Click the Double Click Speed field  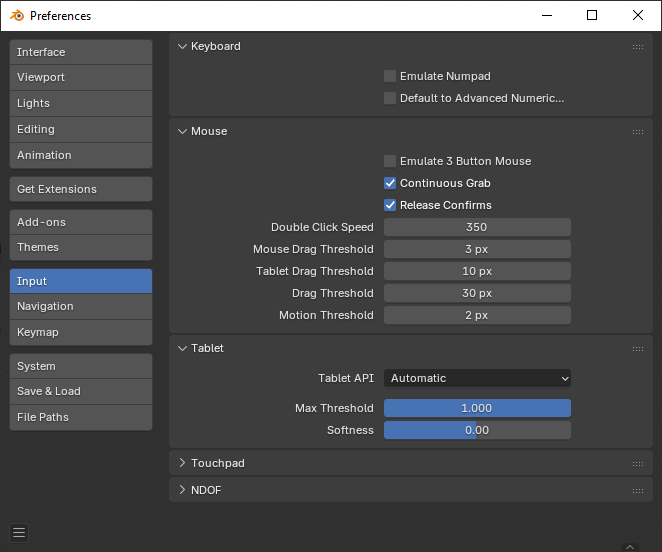pos(477,227)
